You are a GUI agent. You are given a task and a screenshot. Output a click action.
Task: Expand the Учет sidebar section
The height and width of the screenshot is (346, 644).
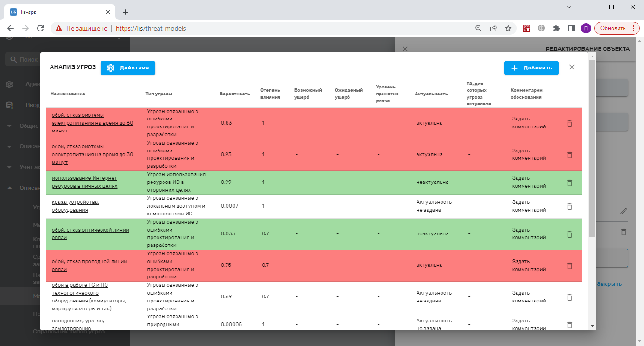[x=9, y=167]
